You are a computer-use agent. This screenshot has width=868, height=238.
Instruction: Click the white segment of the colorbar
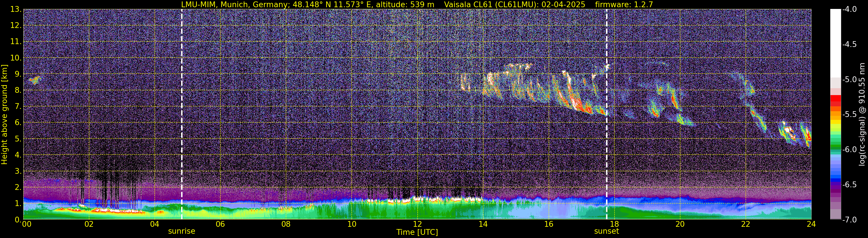[835, 43]
